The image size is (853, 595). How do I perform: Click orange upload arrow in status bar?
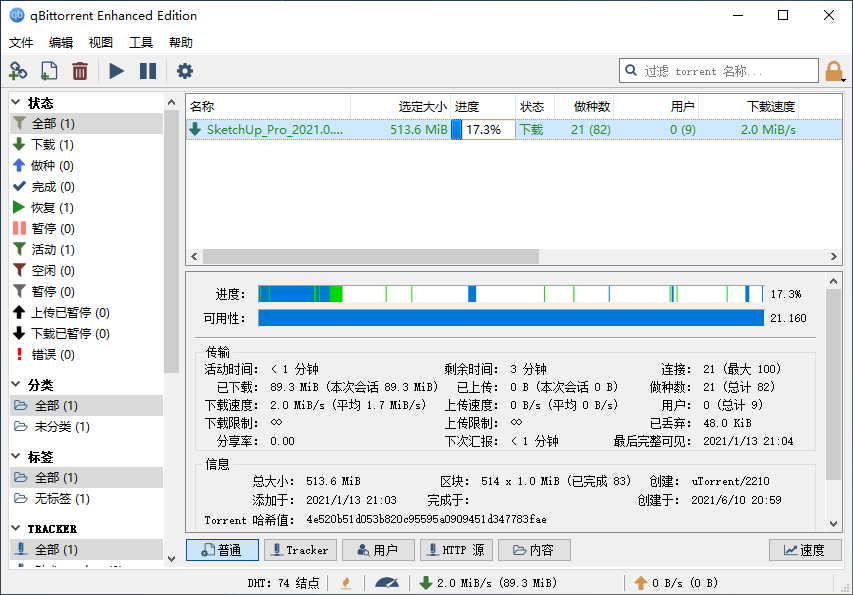(x=641, y=583)
